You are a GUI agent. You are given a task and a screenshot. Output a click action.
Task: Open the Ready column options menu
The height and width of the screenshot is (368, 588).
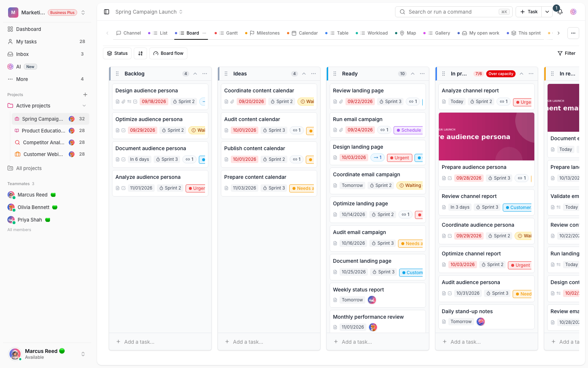tap(422, 74)
